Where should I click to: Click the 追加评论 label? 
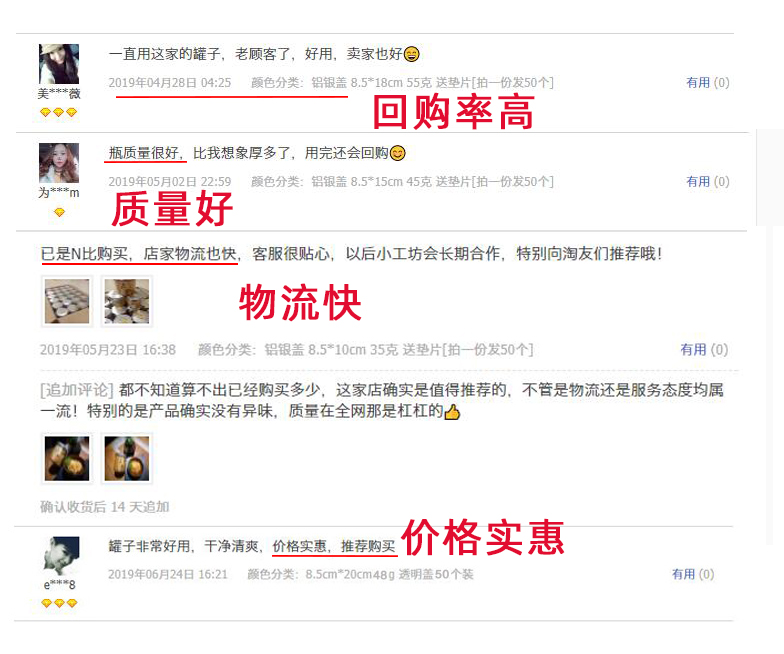click(77, 390)
